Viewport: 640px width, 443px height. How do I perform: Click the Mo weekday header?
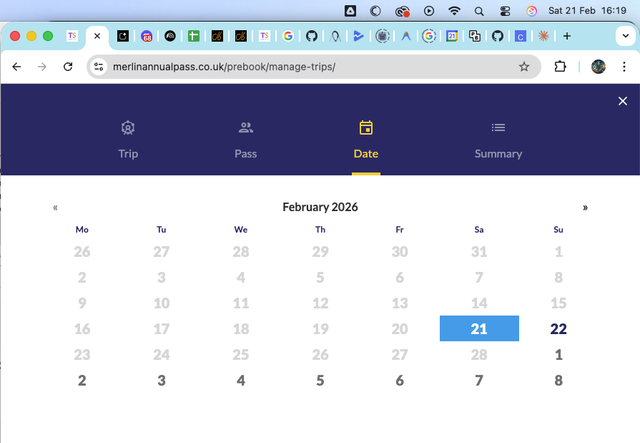tap(82, 229)
